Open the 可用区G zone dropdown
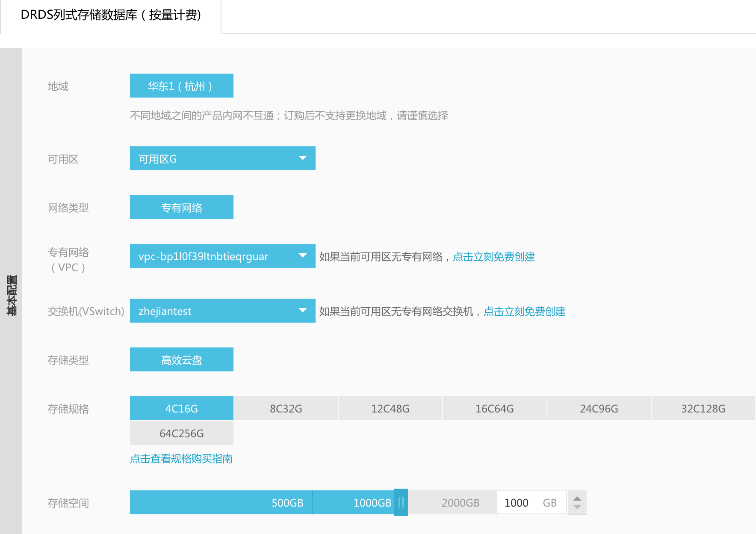 pyautogui.click(x=222, y=159)
